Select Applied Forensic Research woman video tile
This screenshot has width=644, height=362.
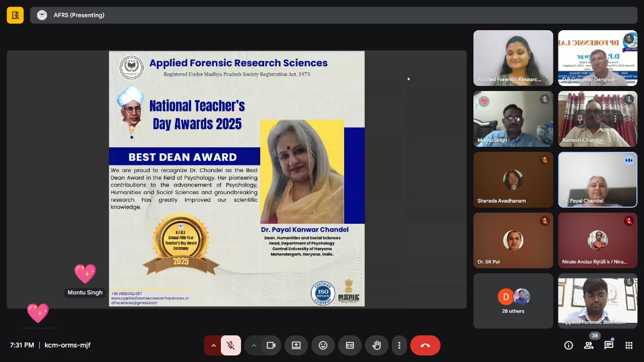tap(513, 58)
